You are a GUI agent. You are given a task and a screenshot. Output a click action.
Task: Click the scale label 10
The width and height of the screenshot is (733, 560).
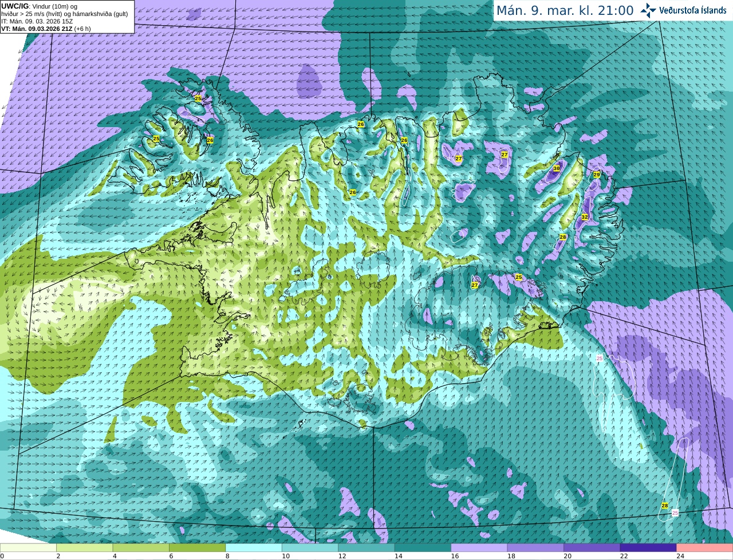286,556
